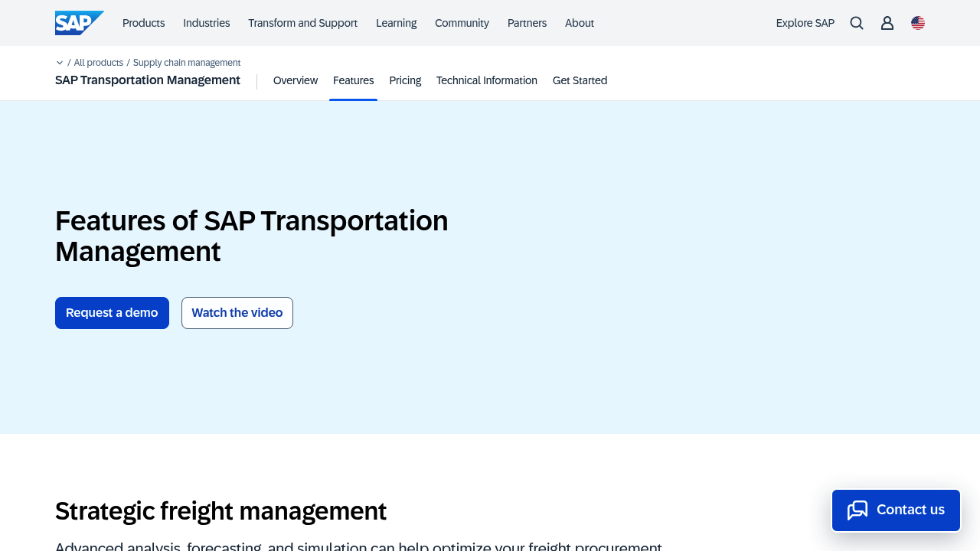The image size is (980, 551).
Task: Open the Get Started tab
Action: 580,80
